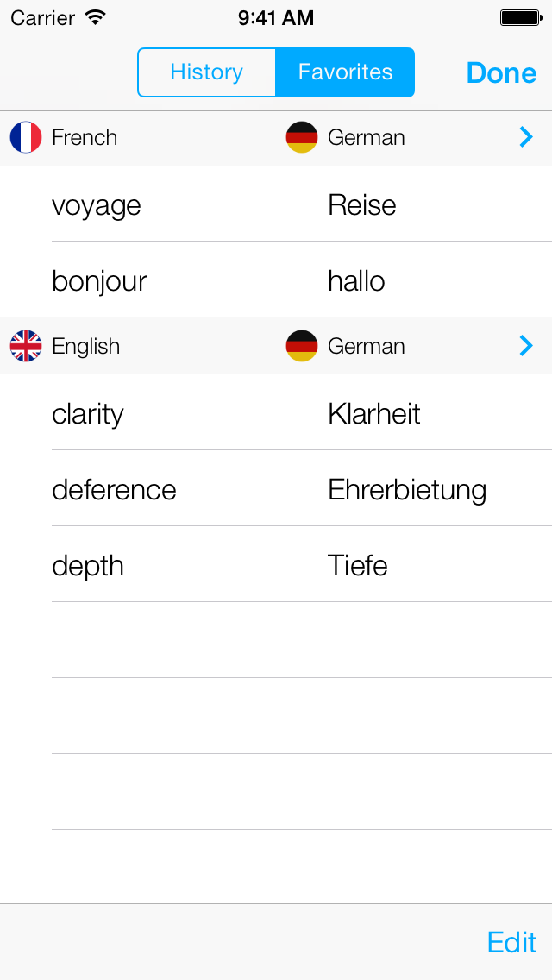
Task: Expand the French to German chevron
Action: coord(526,137)
